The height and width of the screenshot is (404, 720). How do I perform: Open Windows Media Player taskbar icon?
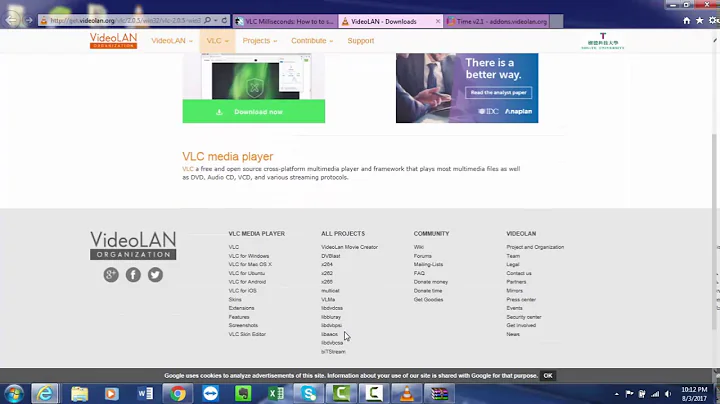point(111,393)
